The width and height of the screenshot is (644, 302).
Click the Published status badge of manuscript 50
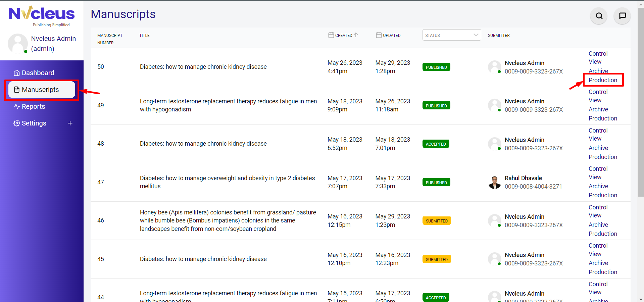[436, 67]
